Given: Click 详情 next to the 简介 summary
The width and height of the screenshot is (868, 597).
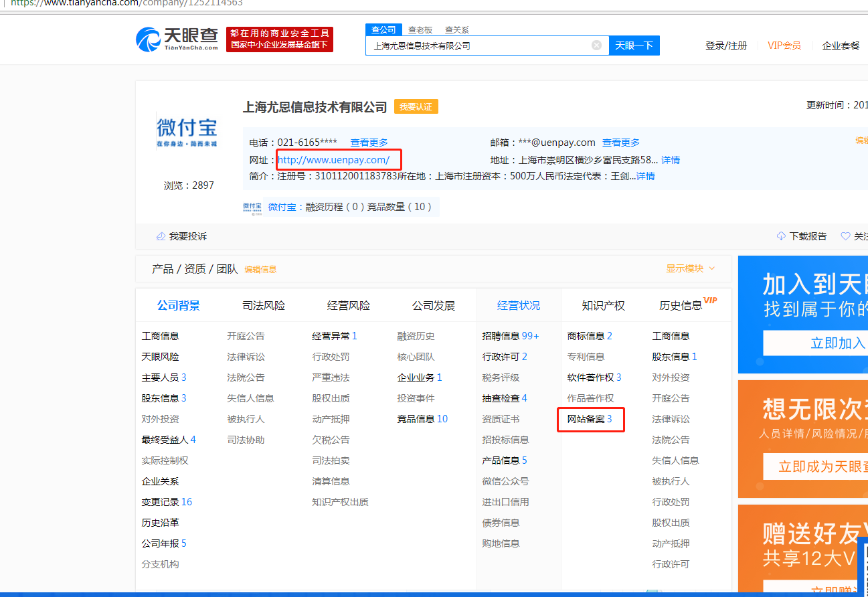Looking at the screenshot, I should click(x=646, y=176).
